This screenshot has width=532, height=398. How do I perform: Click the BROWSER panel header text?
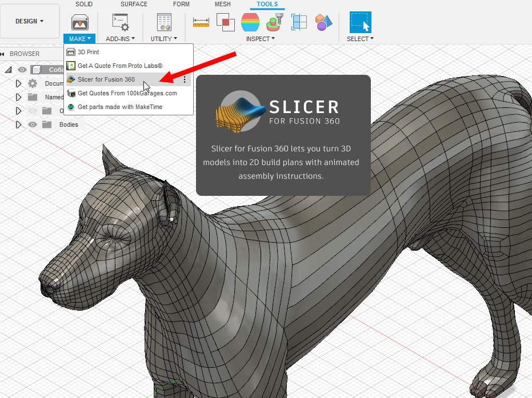click(25, 54)
